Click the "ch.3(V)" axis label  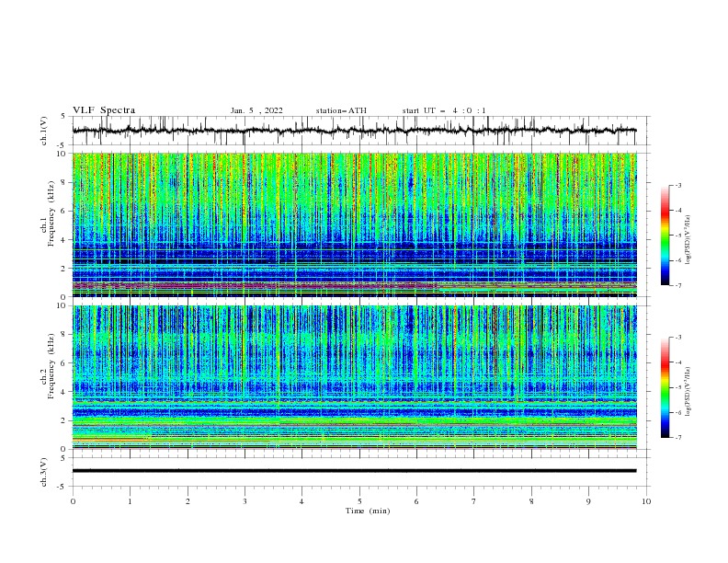point(44,472)
